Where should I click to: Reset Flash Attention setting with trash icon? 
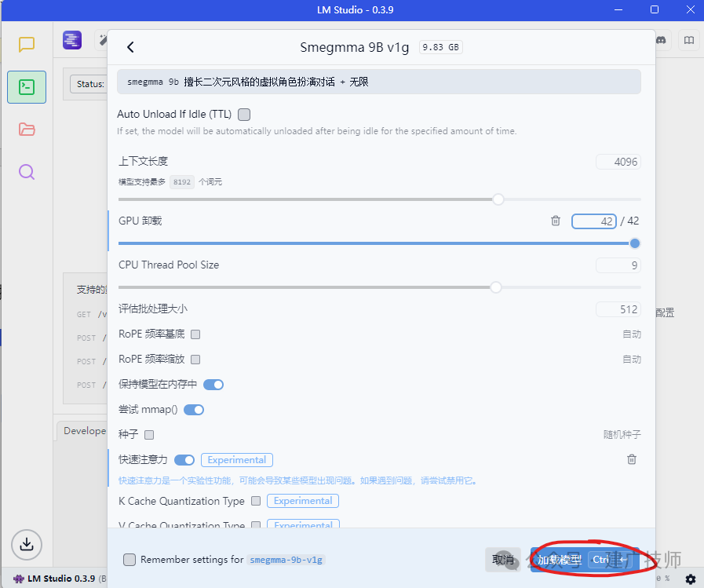pyautogui.click(x=631, y=459)
